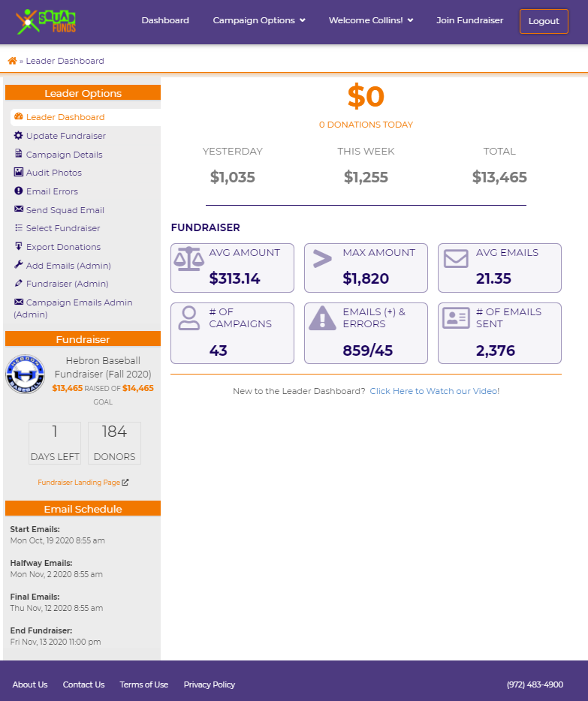Click the Squad Funds logo

click(x=50, y=21)
